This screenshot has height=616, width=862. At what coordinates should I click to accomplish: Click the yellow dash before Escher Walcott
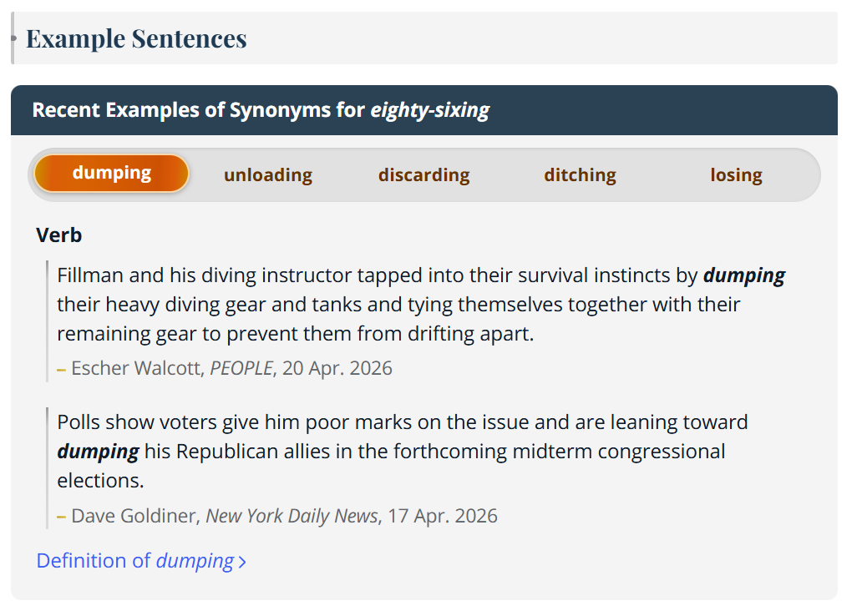click(61, 369)
